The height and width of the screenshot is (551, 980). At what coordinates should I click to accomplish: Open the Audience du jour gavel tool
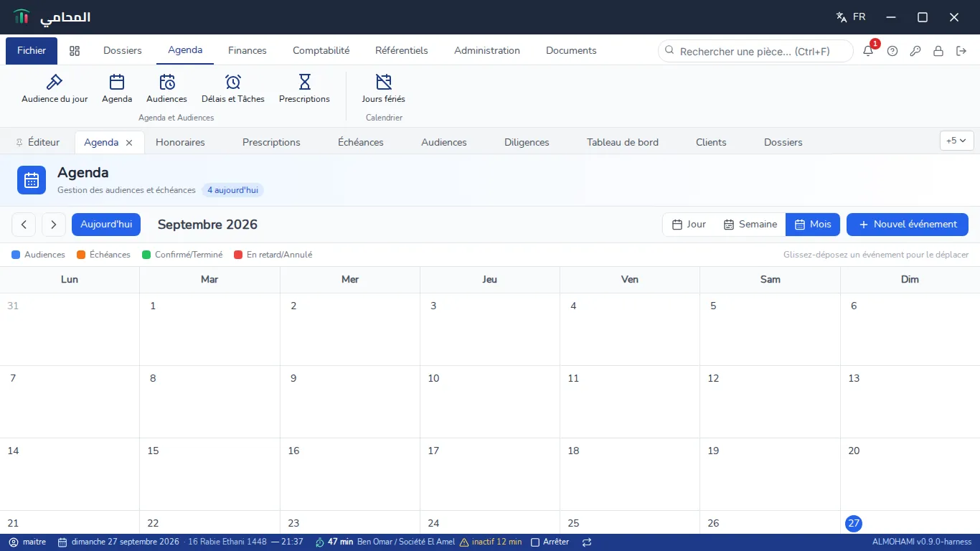pos(55,88)
